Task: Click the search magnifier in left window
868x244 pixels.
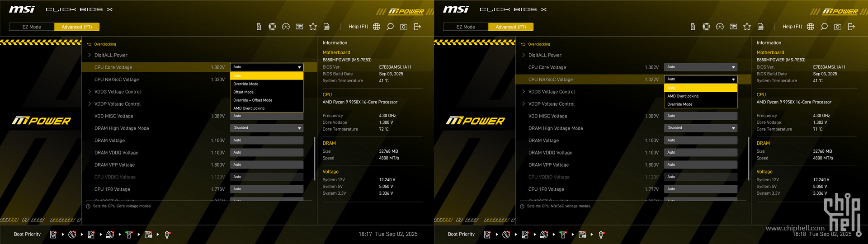Action: tap(390, 27)
